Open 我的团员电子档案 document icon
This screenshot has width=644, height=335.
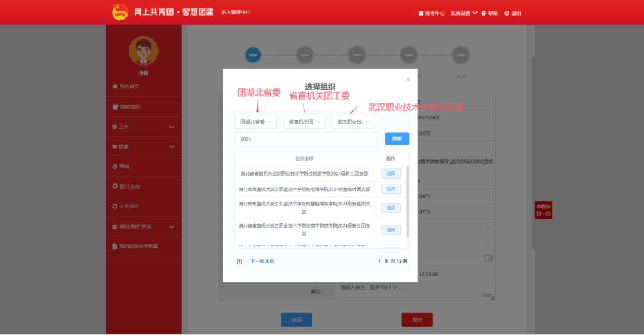point(114,246)
